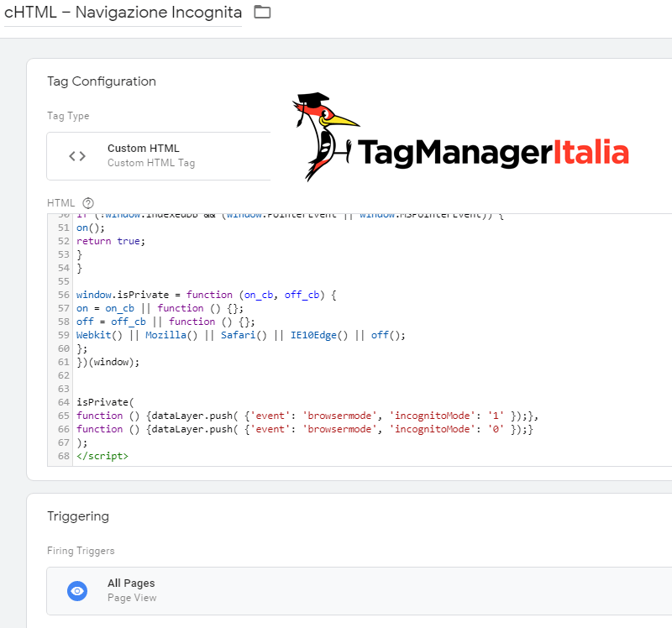Click the Tag Type label

pyautogui.click(x=68, y=116)
